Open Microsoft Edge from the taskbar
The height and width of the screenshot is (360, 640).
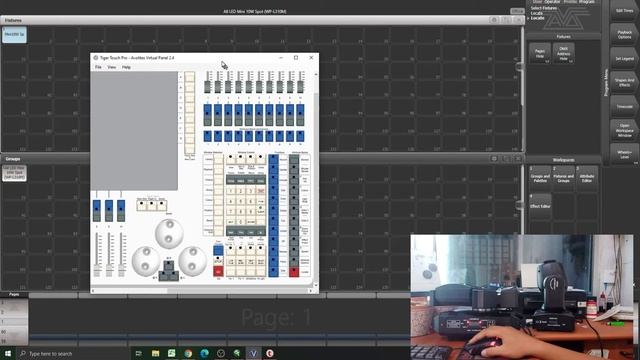coord(204,353)
